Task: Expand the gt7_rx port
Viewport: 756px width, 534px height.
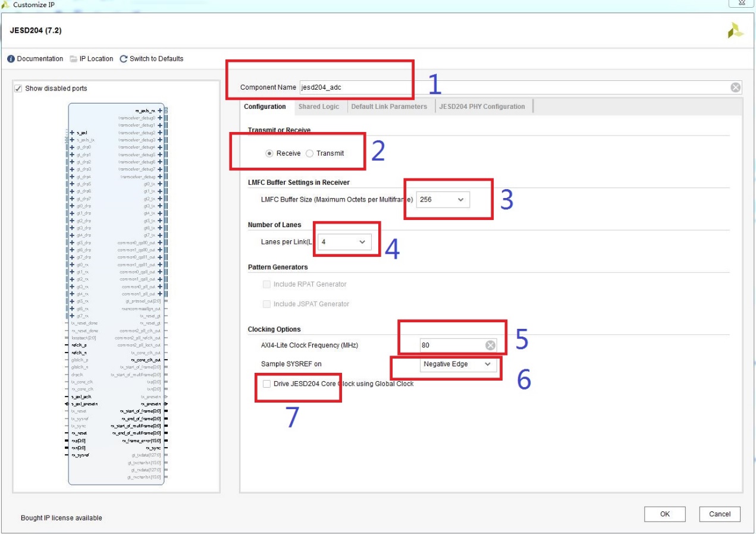Action: (72, 316)
